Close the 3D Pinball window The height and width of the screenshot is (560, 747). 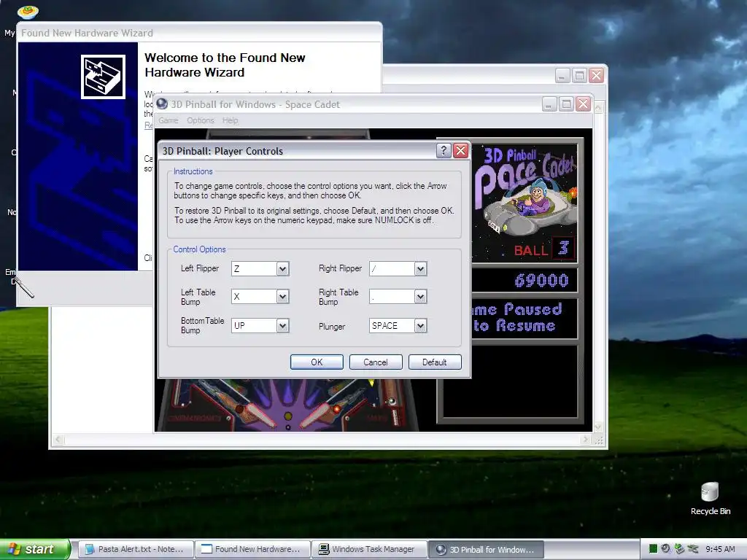(583, 104)
